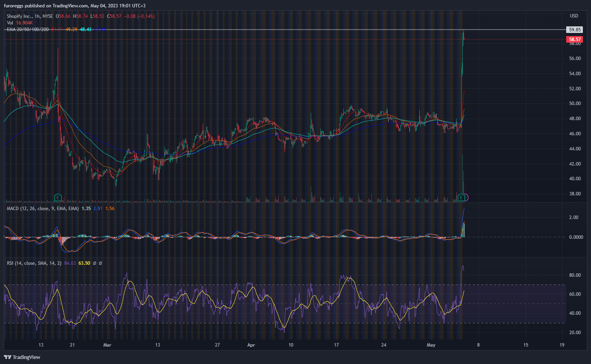The image size is (591, 364).
Task: Click the 10 date label on time axis
Action: click(291, 345)
